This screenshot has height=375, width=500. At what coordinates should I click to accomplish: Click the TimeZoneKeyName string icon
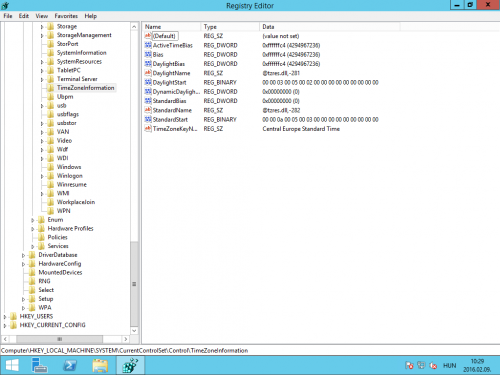148,129
